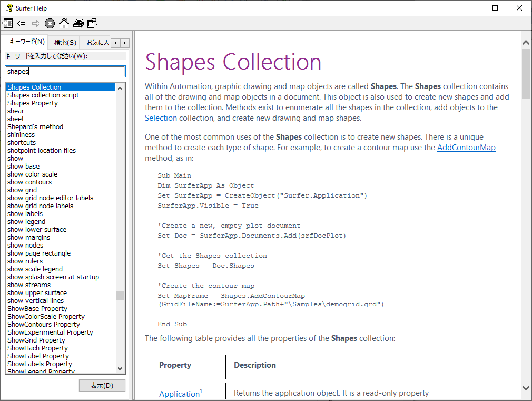Click the Application property link
The image size is (532, 401).
click(179, 394)
